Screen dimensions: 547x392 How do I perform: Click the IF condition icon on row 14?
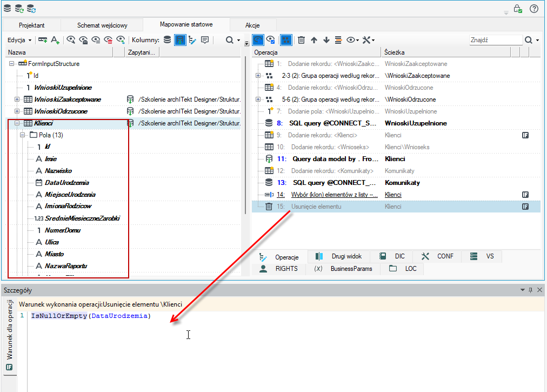[525, 195]
